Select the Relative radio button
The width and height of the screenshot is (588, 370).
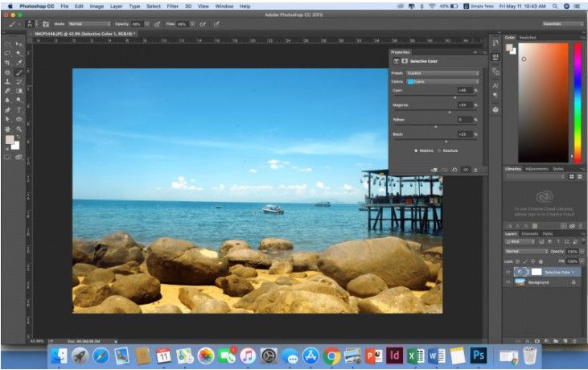(416, 150)
